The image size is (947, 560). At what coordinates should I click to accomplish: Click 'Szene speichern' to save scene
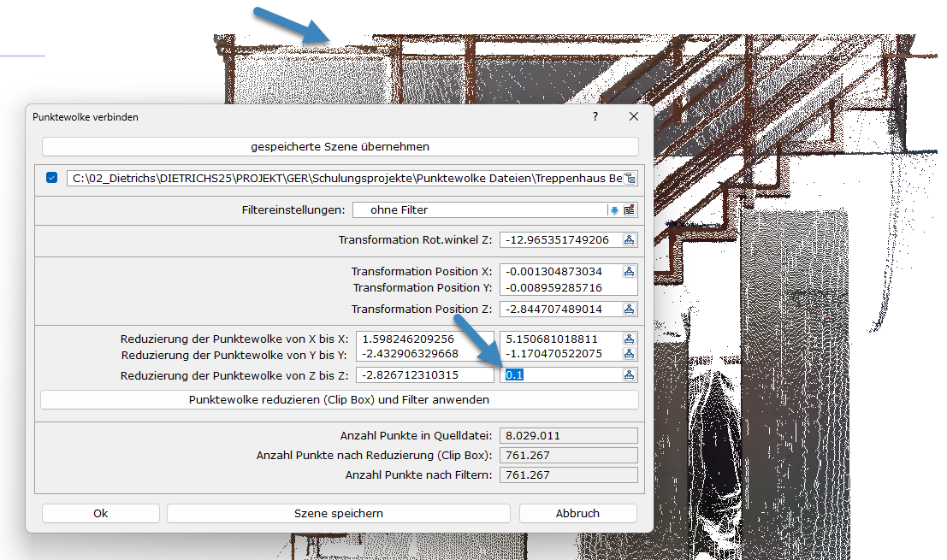339,514
